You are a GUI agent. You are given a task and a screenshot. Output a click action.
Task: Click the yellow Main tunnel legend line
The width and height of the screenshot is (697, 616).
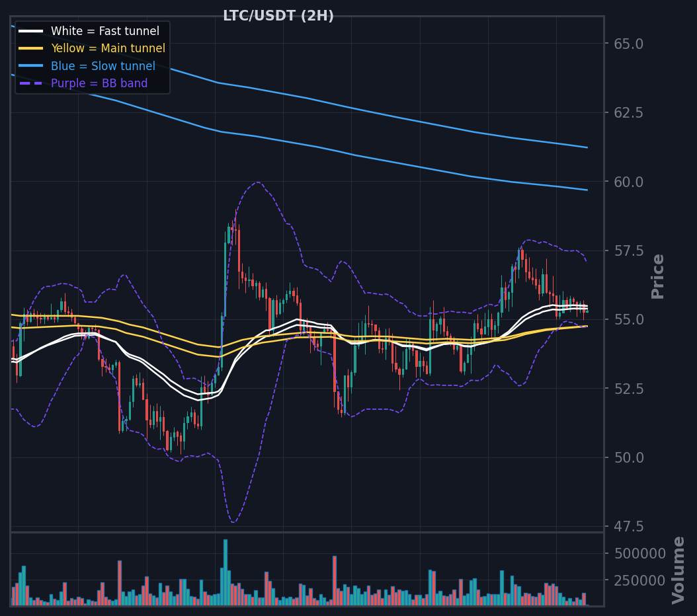tap(30, 48)
